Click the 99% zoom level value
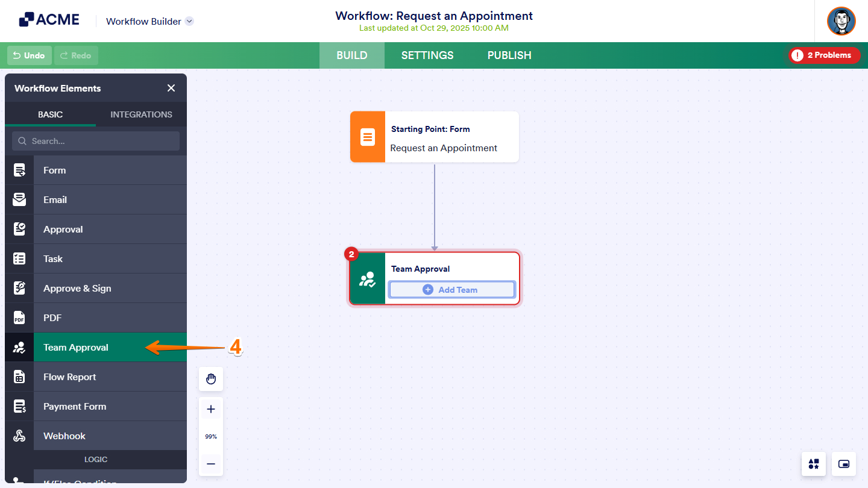This screenshot has height=488, width=868. pyautogui.click(x=211, y=437)
